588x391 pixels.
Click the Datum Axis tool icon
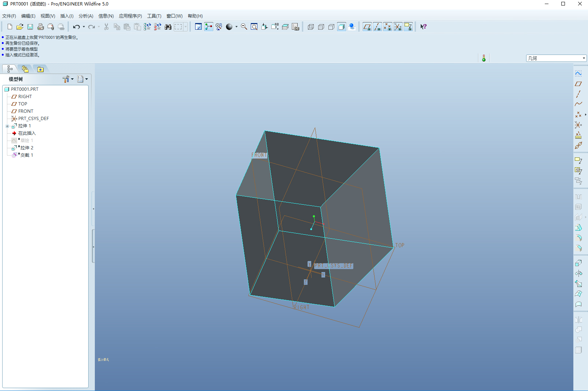click(578, 94)
